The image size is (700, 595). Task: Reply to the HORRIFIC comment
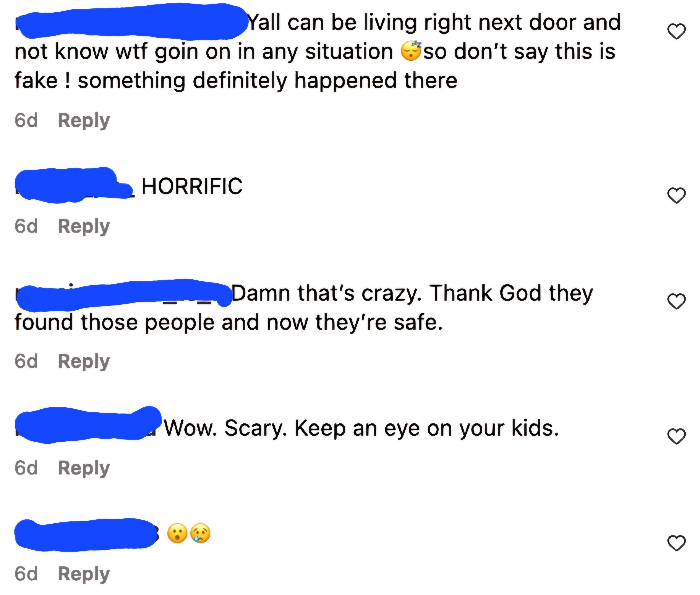84,226
